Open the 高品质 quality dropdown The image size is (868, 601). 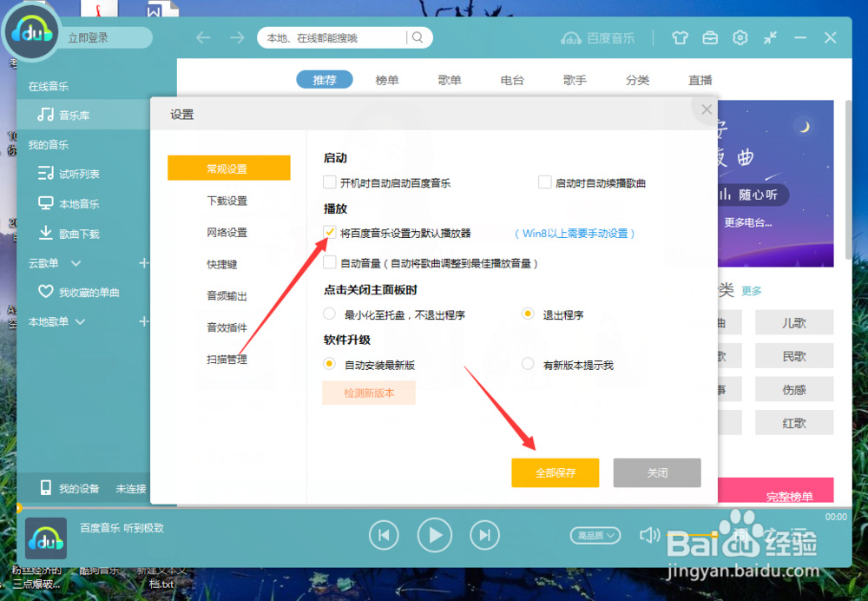pos(595,535)
